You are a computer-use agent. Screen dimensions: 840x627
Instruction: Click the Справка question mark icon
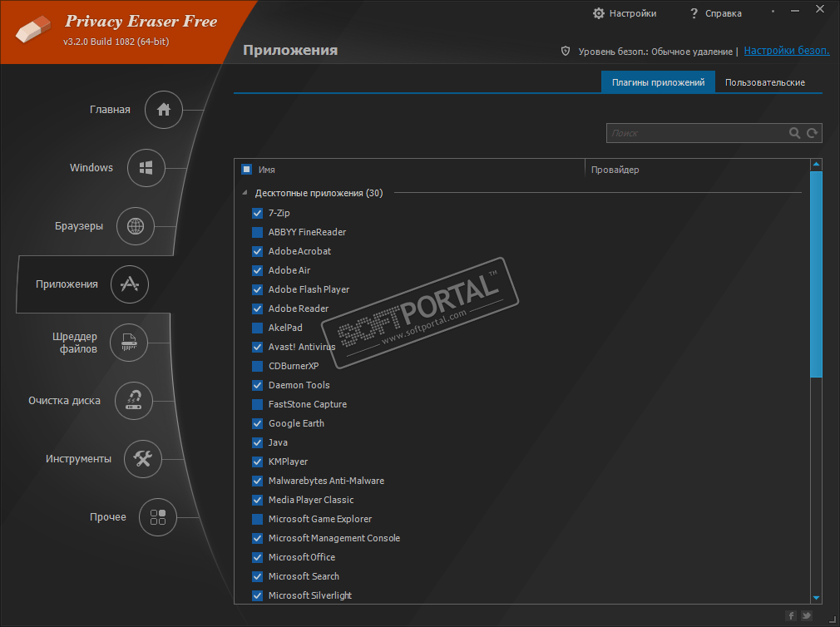coord(694,13)
